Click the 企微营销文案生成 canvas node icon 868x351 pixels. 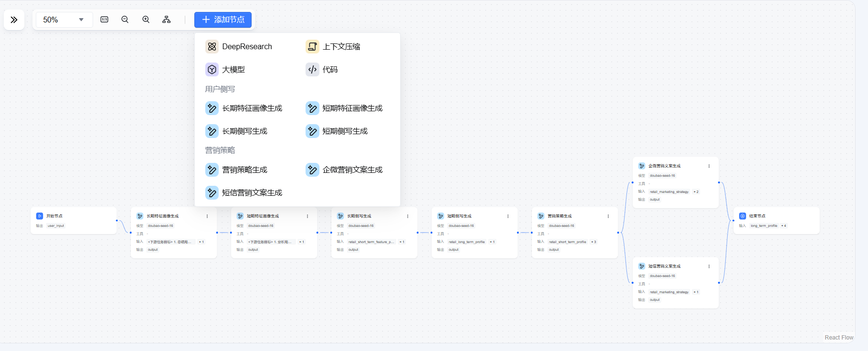tap(642, 166)
